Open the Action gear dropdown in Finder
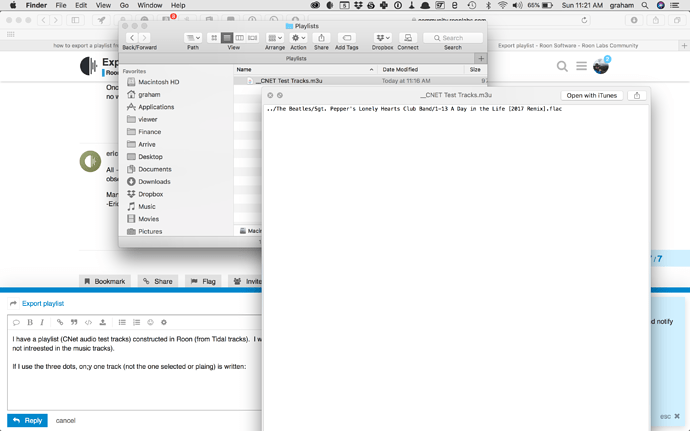The height and width of the screenshot is (431, 690). pyautogui.click(x=298, y=38)
